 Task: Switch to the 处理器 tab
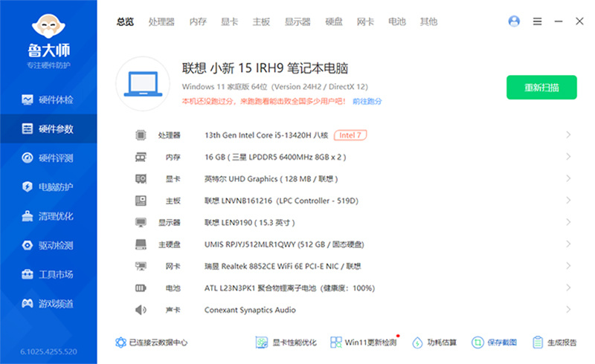[x=161, y=22]
